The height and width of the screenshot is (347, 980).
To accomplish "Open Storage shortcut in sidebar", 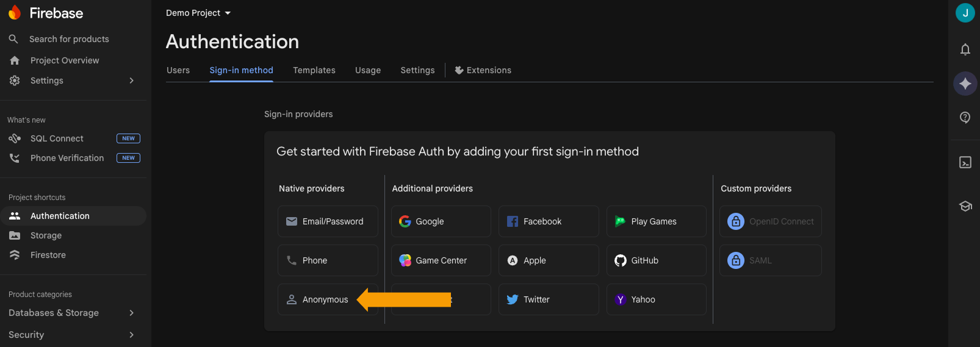I will 73,235.
